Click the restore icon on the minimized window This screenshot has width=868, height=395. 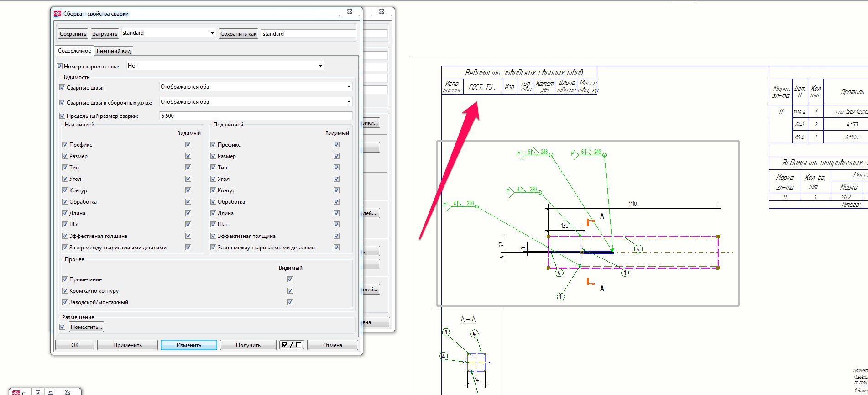click(x=38, y=392)
